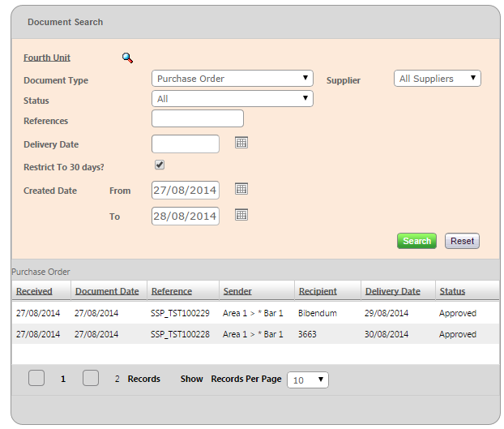Click the magnifier icon beside Fourth Unit
The width and height of the screenshot is (504, 429).
(x=127, y=58)
